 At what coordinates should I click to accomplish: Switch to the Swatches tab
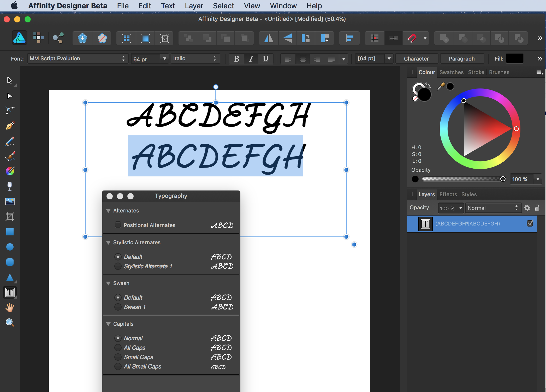(x=451, y=72)
